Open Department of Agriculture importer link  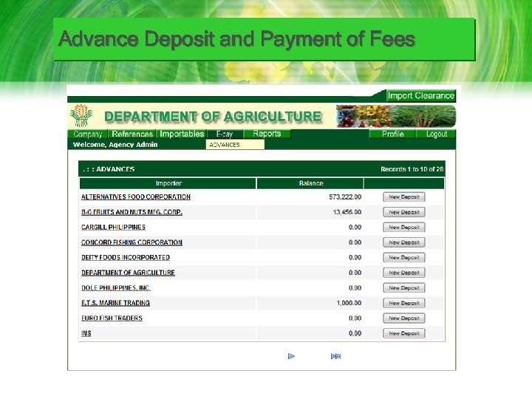coord(128,273)
